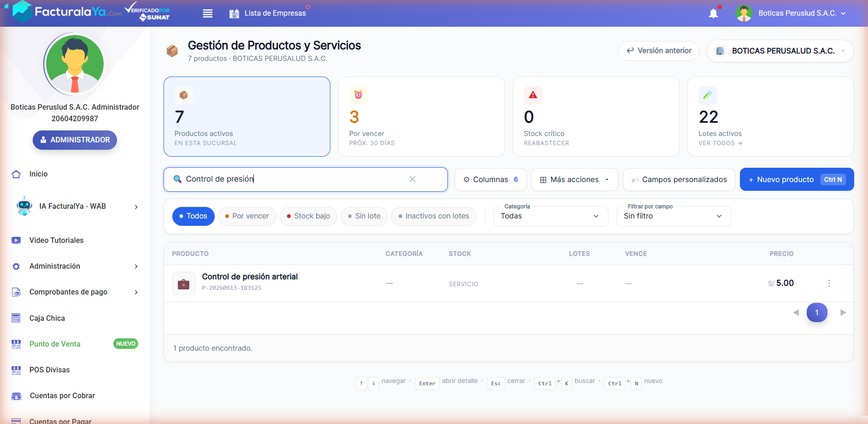The image size is (868, 424).
Task: Click the VER TODOS link on Lotes activos
Action: click(720, 143)
